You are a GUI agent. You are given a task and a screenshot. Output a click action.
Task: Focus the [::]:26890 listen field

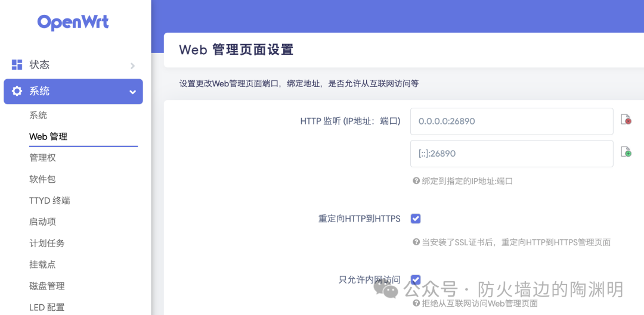pos(512,154)
